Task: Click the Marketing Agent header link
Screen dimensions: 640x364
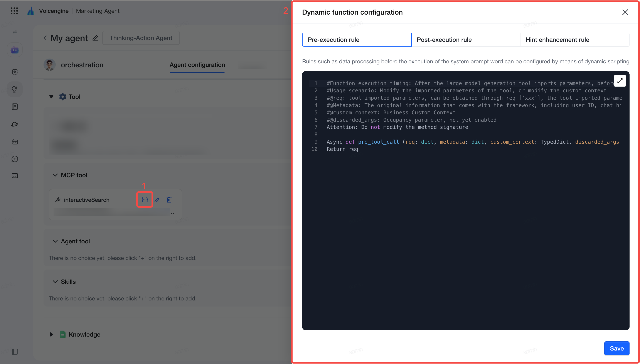Action: 98,11
